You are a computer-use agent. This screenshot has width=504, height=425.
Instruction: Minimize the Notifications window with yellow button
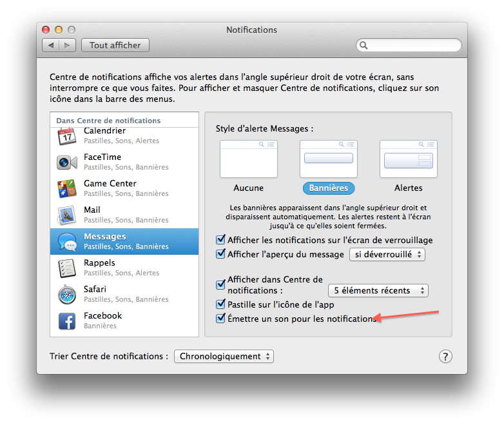point(59,30)
